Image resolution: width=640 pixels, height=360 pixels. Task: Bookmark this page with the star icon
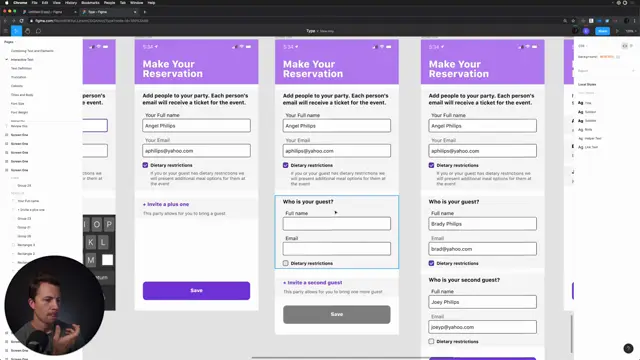tap(573, 21)
